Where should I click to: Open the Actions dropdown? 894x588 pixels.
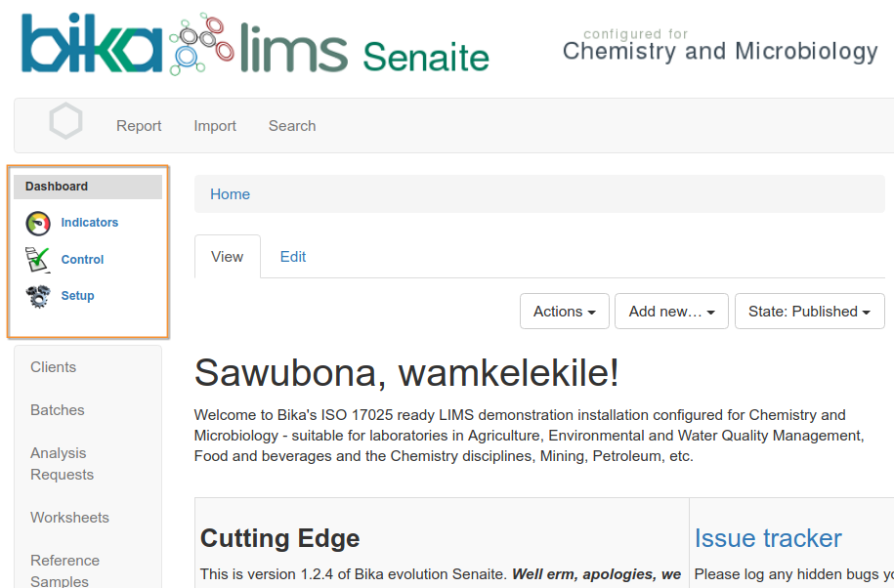click(564, 312)
